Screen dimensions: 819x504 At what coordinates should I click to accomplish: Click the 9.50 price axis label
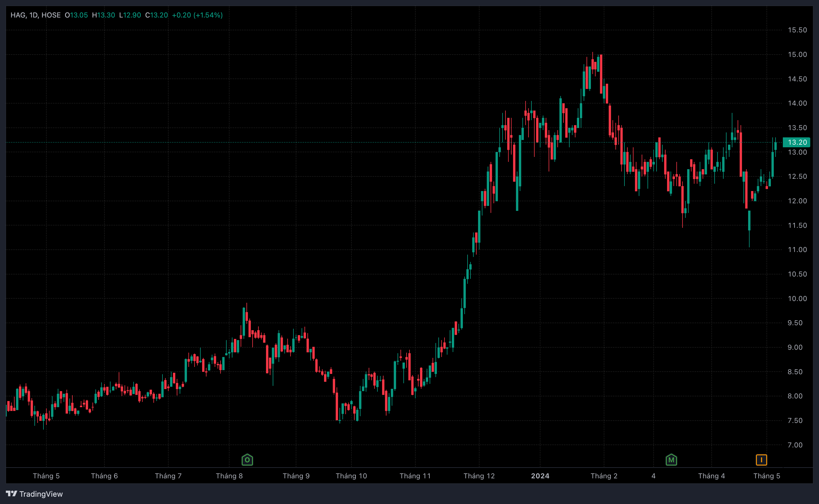coord(795,323)
